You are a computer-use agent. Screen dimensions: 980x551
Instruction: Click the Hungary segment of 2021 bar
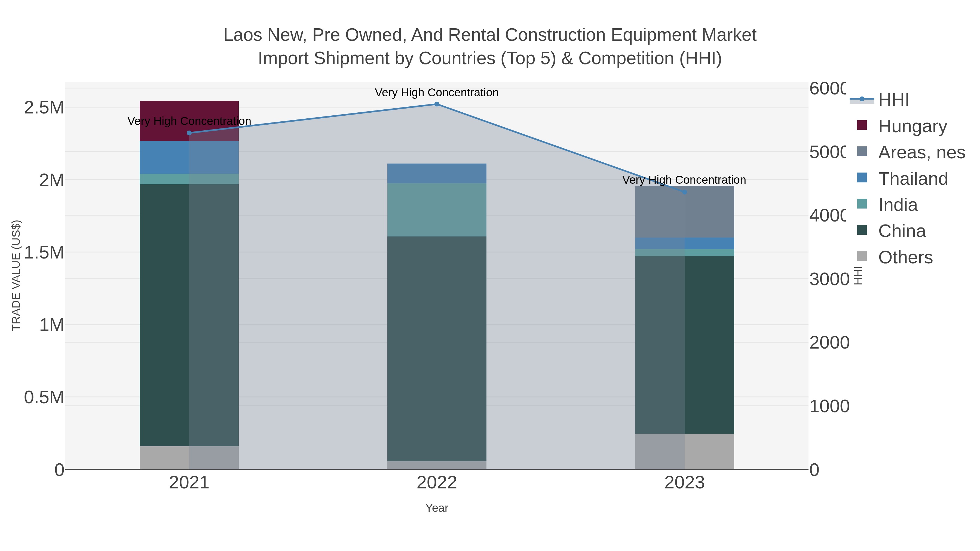click(x=189, y=121)
